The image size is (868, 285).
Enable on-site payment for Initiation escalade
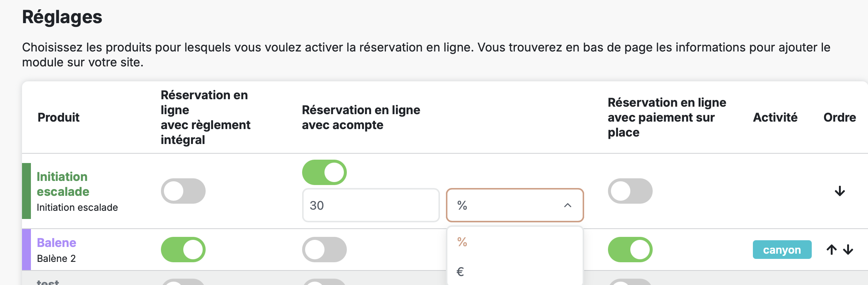pyautogui.click(x=630, y=191)
